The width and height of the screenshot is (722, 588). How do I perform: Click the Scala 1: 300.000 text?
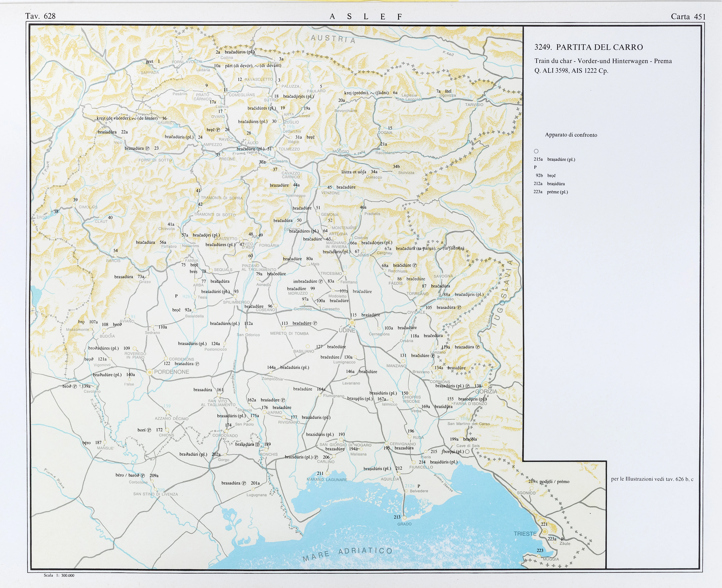(x=59, y=575)
